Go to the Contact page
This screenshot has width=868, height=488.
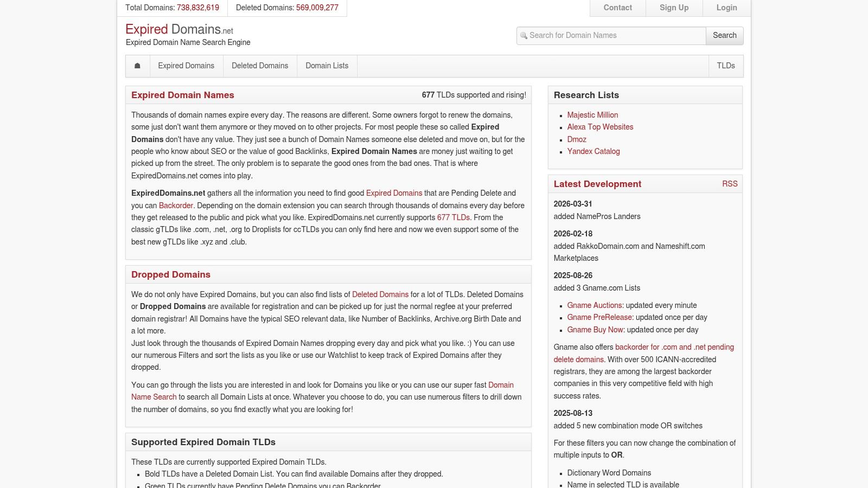[617, 8]
